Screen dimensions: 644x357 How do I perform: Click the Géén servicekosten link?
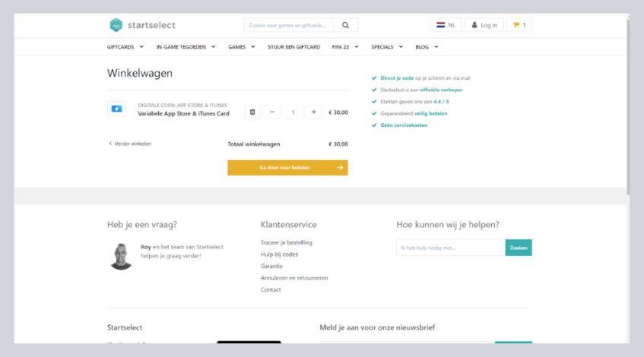tap(404, 125)
